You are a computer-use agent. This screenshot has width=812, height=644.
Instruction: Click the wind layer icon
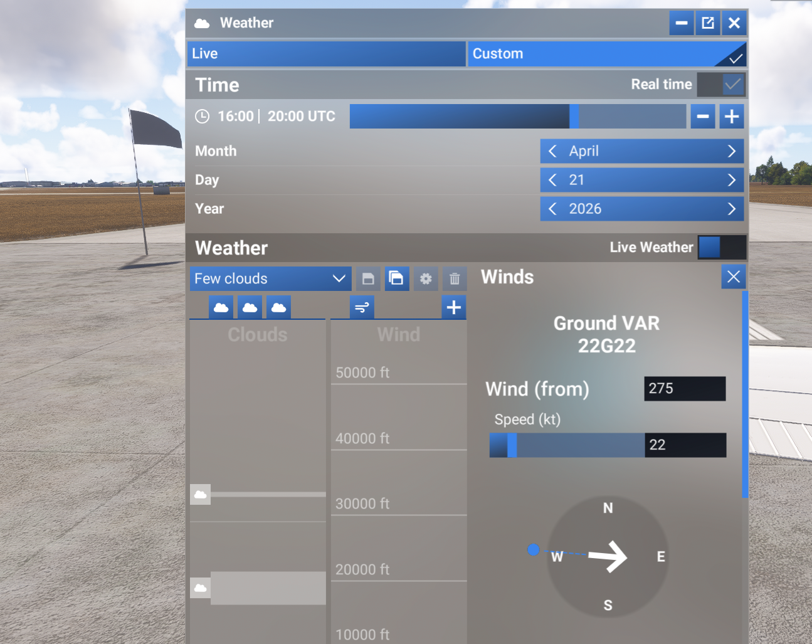tap(362, 307)
